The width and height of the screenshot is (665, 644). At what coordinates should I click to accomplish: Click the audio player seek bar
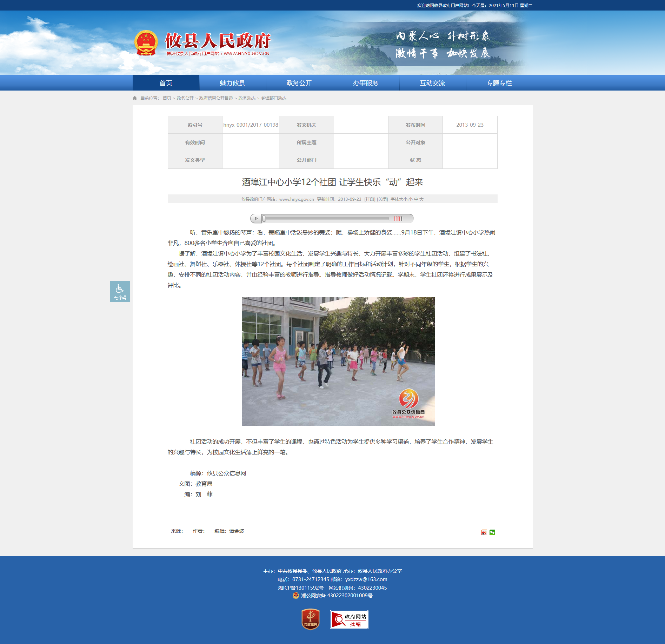click(326, 219)
